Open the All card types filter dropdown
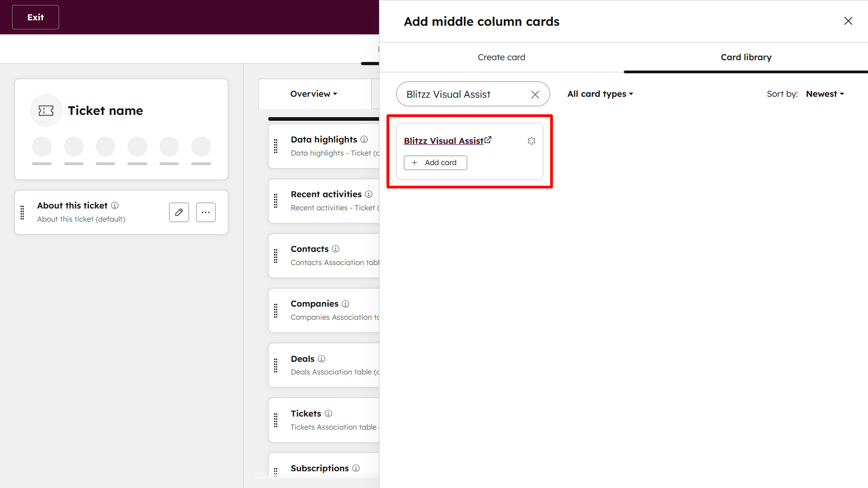The height and width of the screenshot is (488, 868). pos(600,94)
